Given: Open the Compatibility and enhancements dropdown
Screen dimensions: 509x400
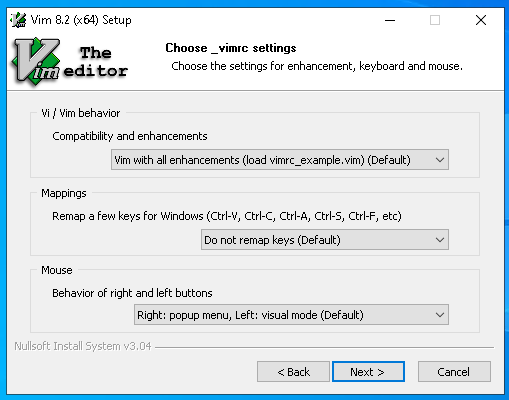Looking at the screenshot, I should [x=280, y=160].
